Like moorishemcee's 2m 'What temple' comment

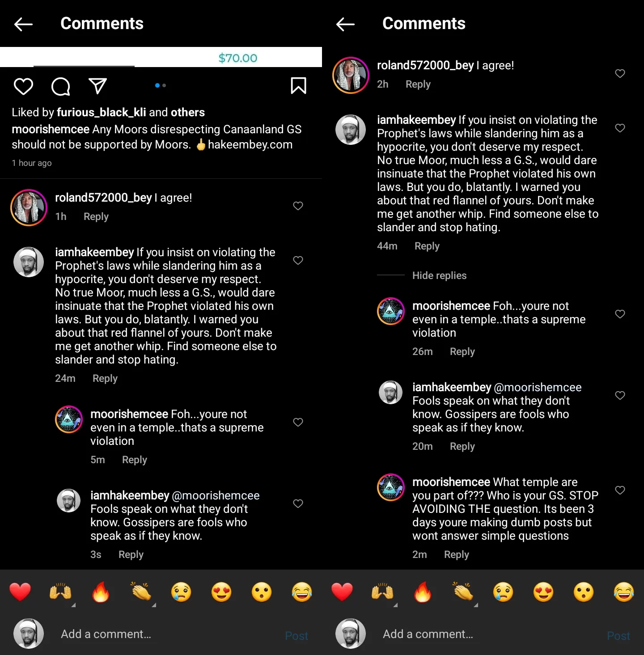pos(620,490)
